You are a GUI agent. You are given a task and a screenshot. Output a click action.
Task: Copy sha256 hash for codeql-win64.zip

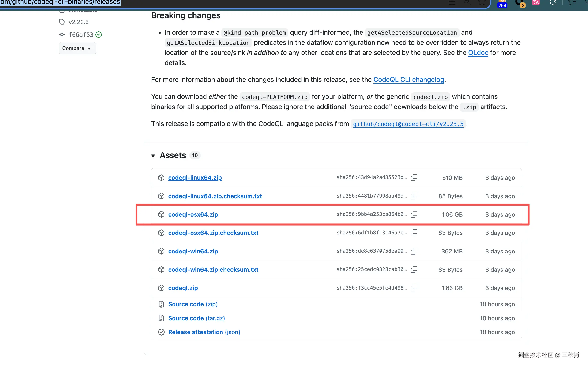tap(414, 251)
